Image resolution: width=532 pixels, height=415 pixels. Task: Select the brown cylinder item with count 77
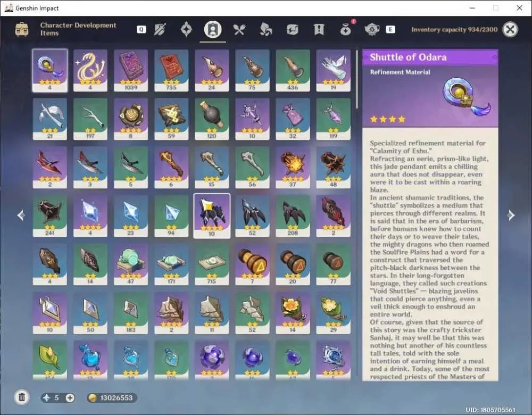tap(333, 264)
